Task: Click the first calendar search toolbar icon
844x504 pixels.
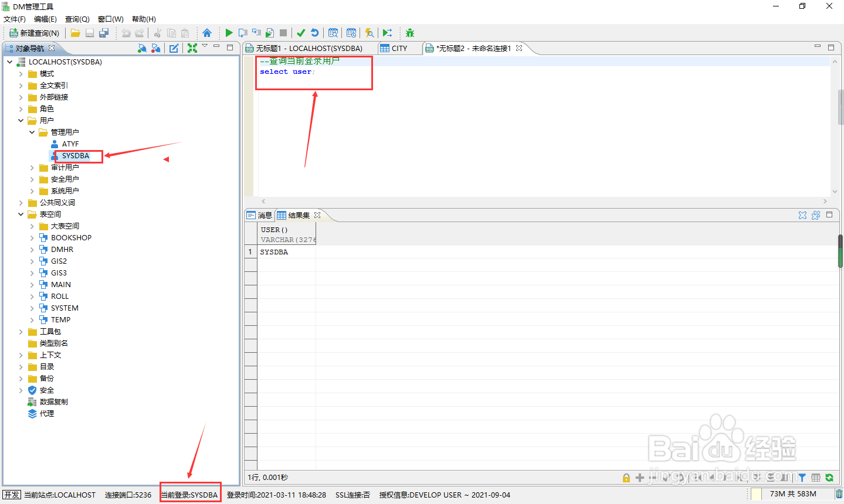Action: click(333, 33)
